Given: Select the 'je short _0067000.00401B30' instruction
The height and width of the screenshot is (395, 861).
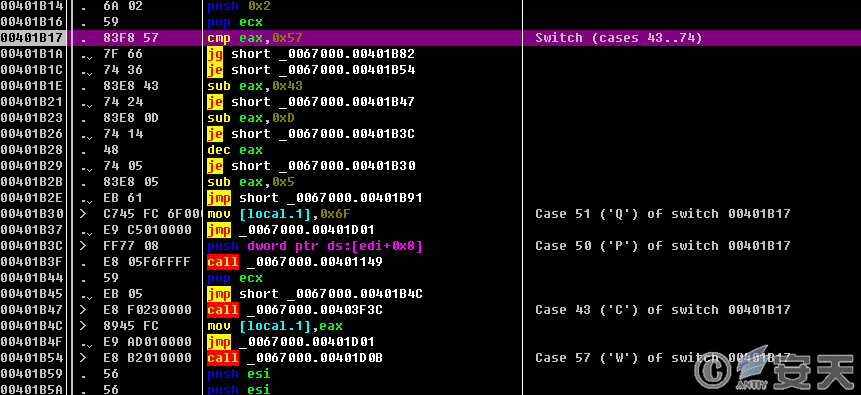Looking at the screenshot, I should [x=311, y=165].
